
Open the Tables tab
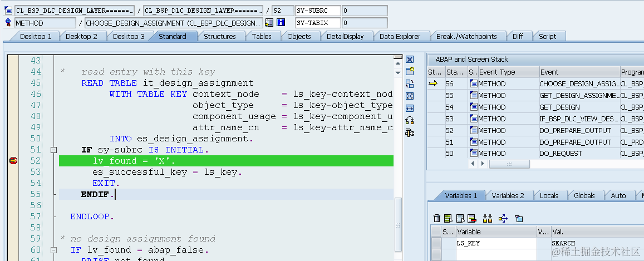click(x=262, y=36)
